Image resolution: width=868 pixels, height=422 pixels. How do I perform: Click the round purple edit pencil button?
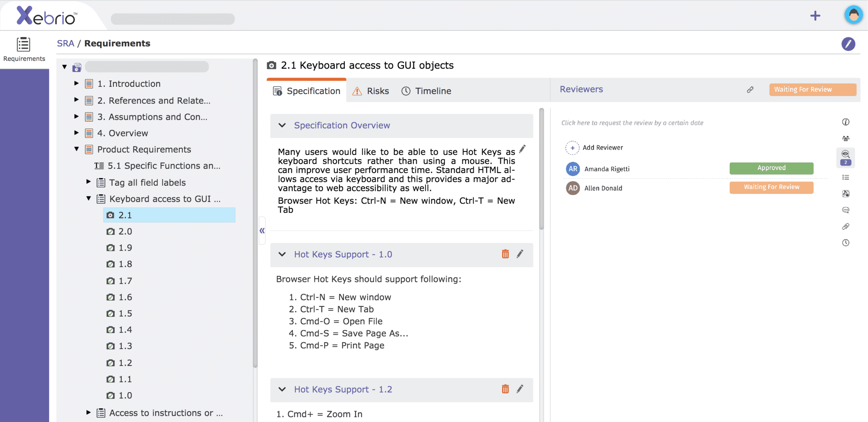click(x=848, y=44)
